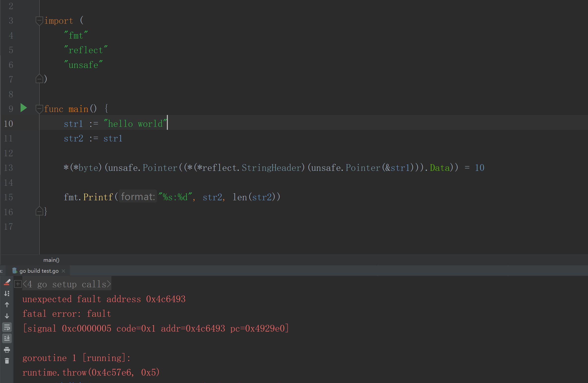Click the Go gopher icon on run tab
Viewport: 588px width, 383px height.
coord(15,271)
